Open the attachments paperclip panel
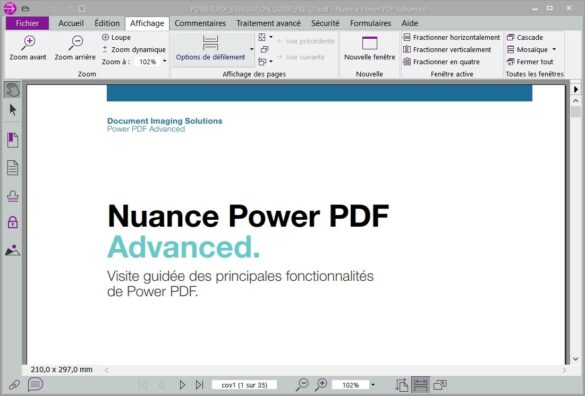Viewport: 585px width, 396px height. coord(14,385)
